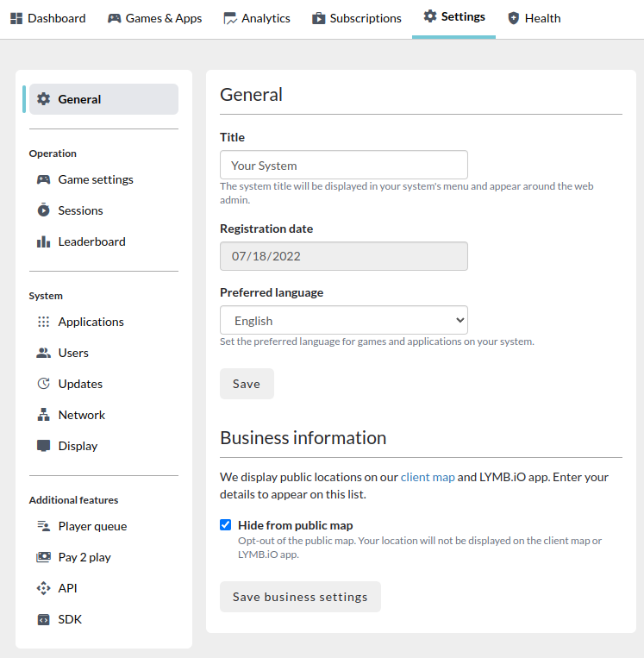Click the Sessions stopwatch icon
644x658 pixels.
[43, 210]
